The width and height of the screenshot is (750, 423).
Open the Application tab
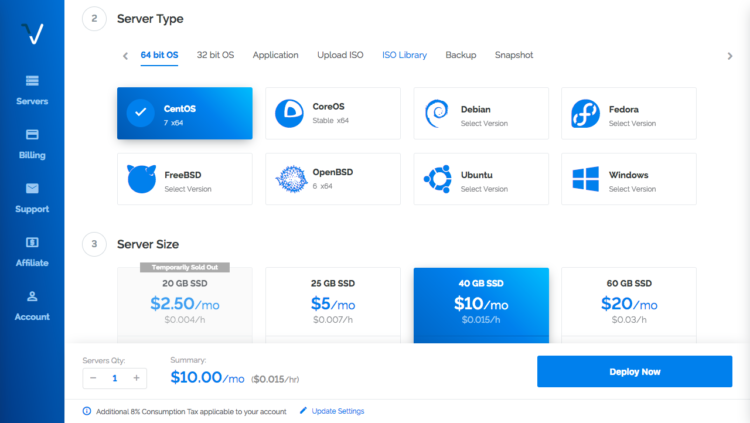tap(276, 55)
